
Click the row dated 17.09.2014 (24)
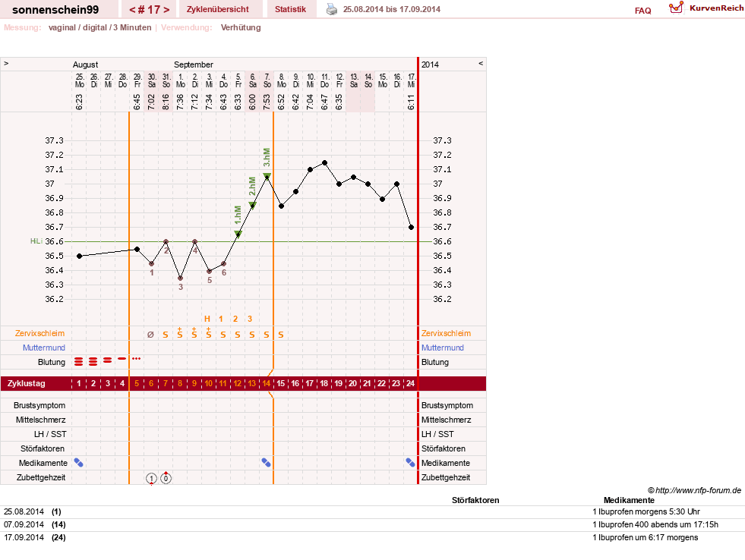pos(372,537)
